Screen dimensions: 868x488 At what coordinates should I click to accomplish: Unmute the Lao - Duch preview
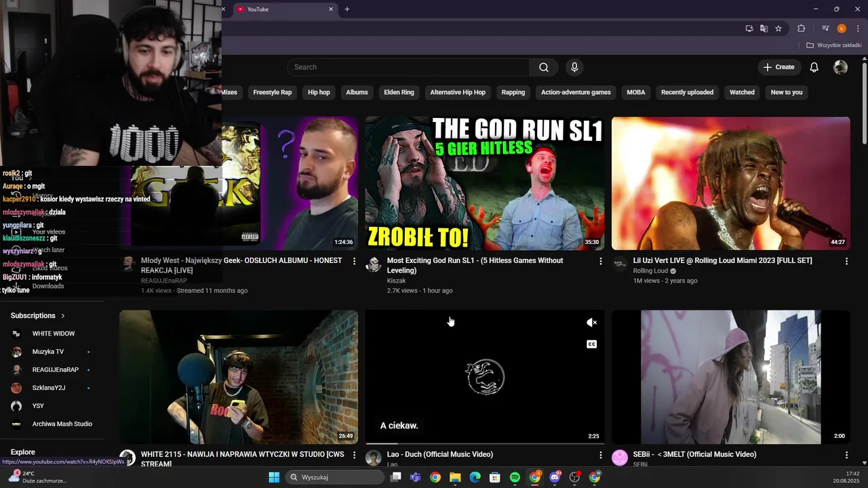(592, 323)
